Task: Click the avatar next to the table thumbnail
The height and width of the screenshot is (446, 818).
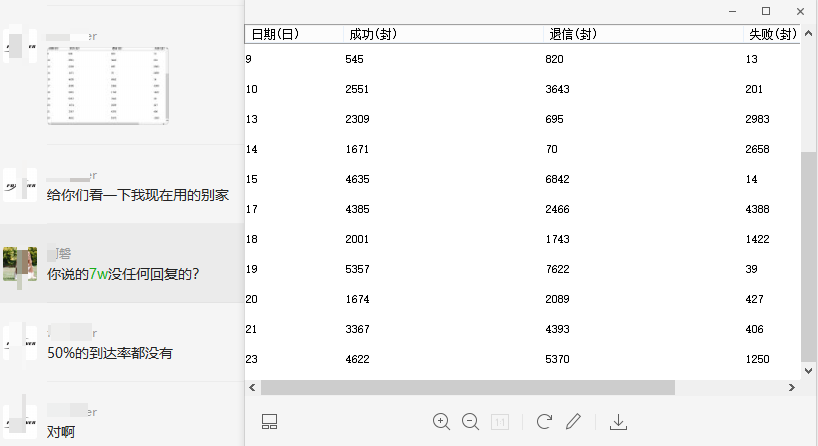Action: [20, 45]
